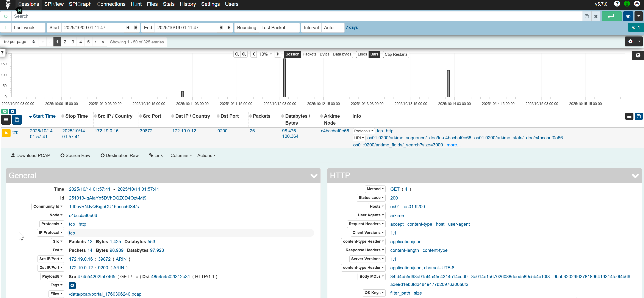This screenshot has width=644, height=298.
Task: Switch the graph to Lines view
Action: (362, 54)
